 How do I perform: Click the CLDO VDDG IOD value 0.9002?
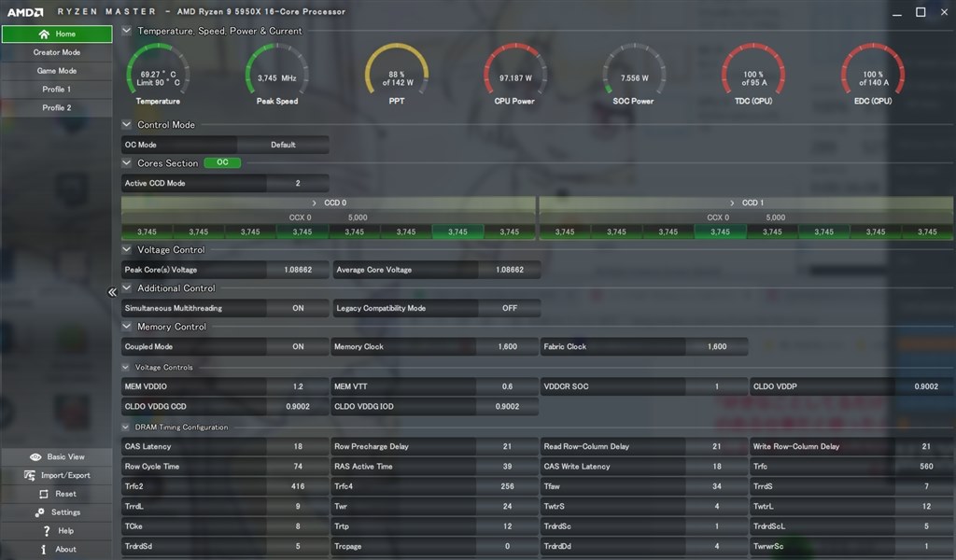[507, 406]
